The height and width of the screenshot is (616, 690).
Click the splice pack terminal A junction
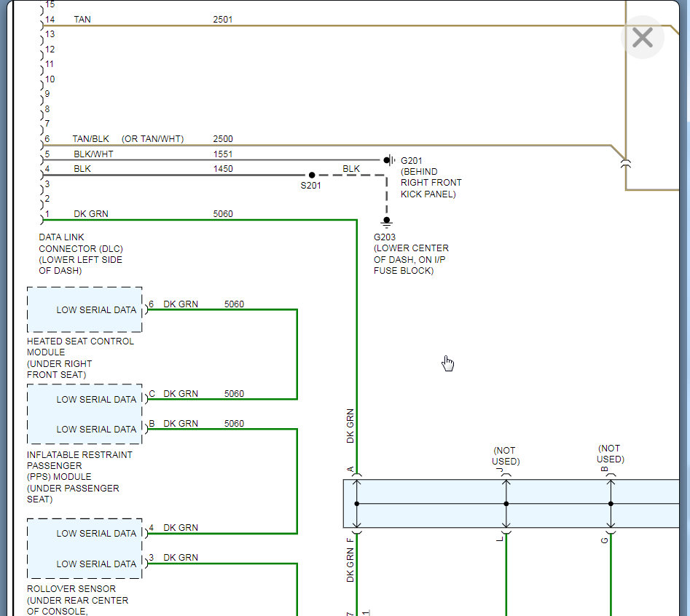pos(356,503)
